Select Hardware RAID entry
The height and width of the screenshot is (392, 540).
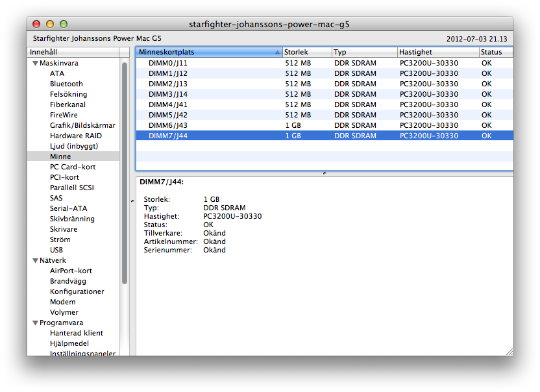pyautogui.click(x=76, y=136)
